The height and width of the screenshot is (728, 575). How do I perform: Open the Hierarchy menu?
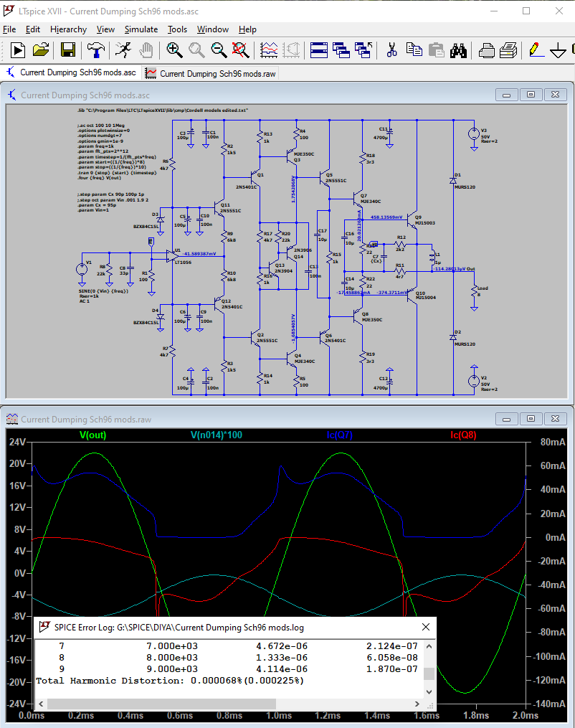[x=68, y=29]
